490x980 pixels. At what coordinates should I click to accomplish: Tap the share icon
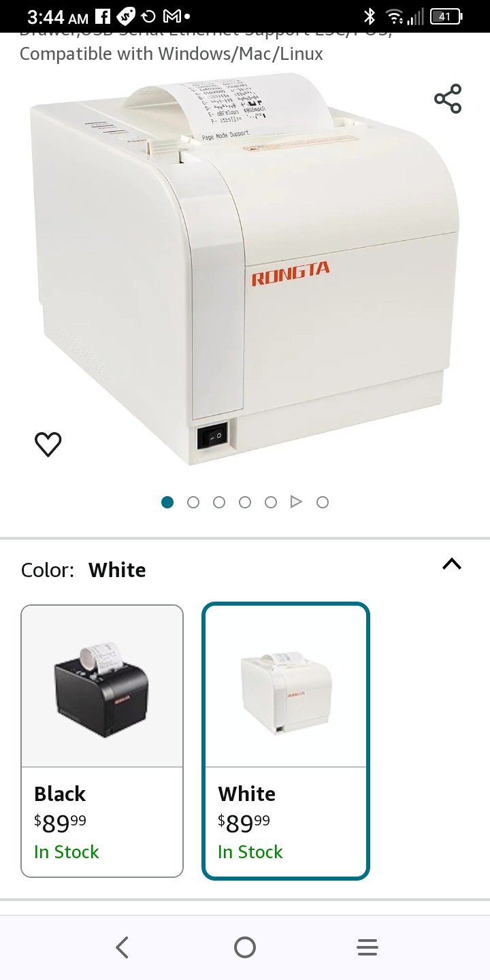(x=448, y=99)
